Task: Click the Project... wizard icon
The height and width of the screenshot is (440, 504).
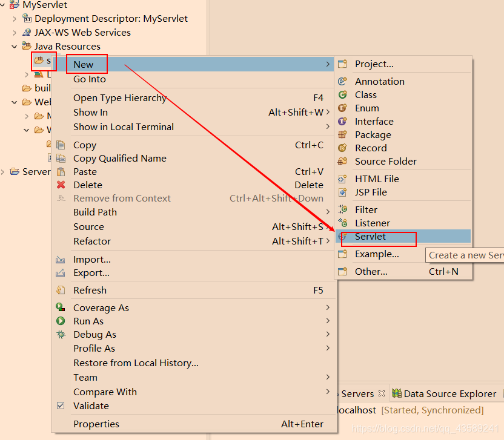Action: [343, 64]
